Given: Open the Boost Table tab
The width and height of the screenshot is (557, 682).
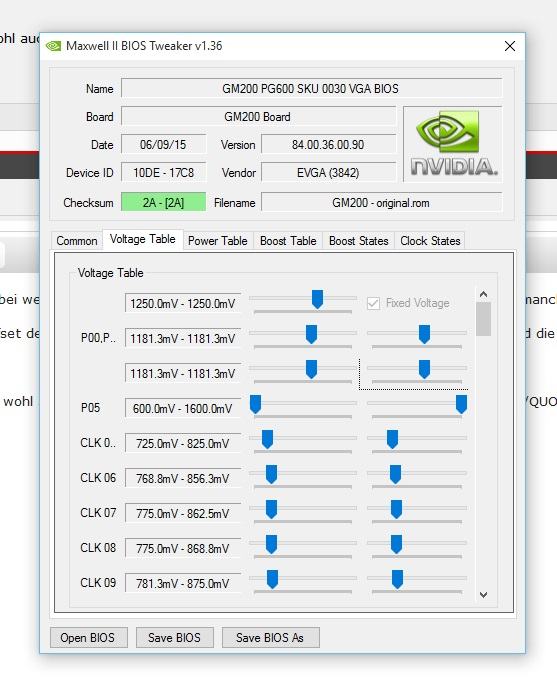Looking at the screenshot, I should [288, 241].
